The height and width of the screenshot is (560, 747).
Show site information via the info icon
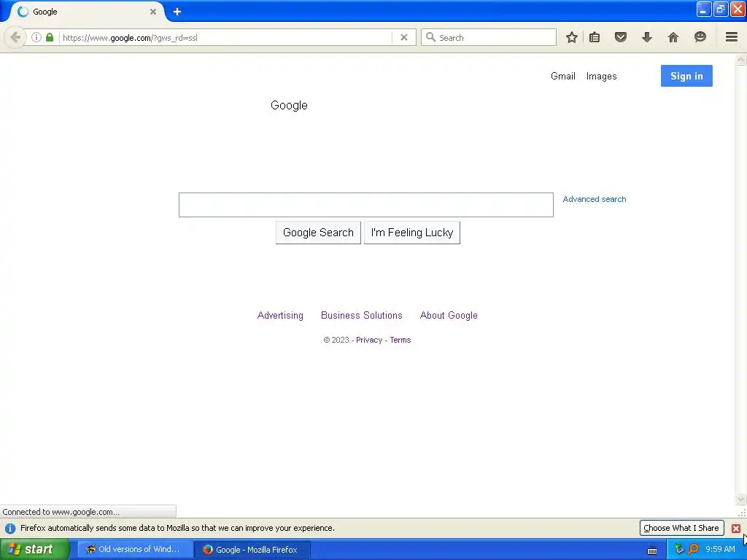[x=36, y=37]
